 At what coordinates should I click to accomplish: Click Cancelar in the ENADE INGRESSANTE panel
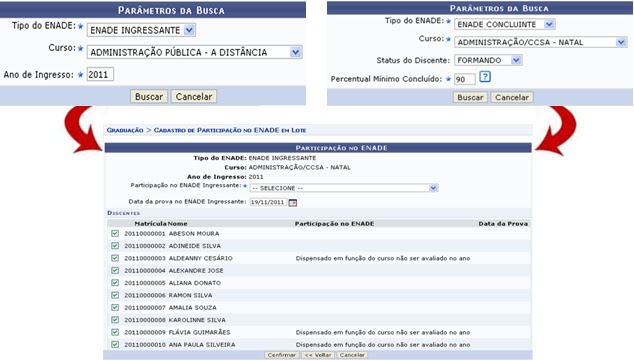(x=194, y=97)
